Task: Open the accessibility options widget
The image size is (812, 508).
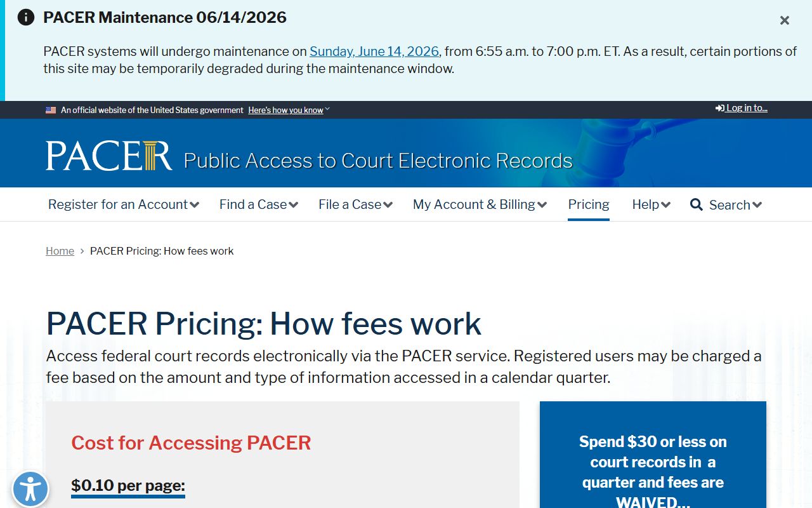Action: 30,490
